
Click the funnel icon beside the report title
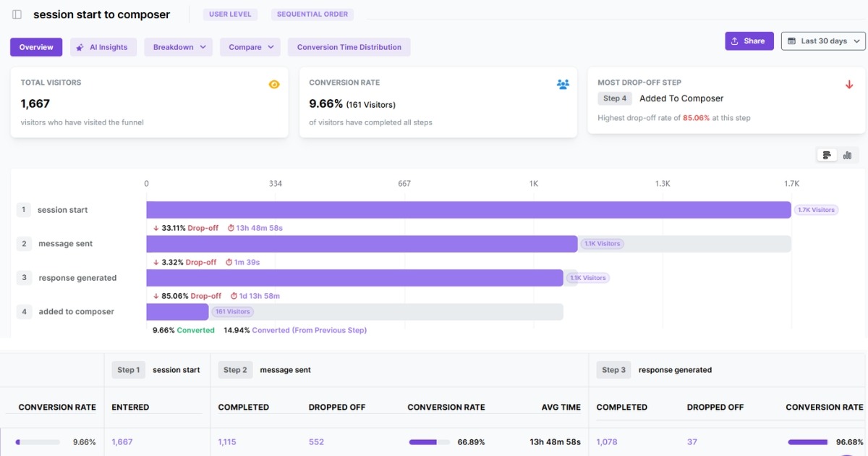tap(16, 14)
